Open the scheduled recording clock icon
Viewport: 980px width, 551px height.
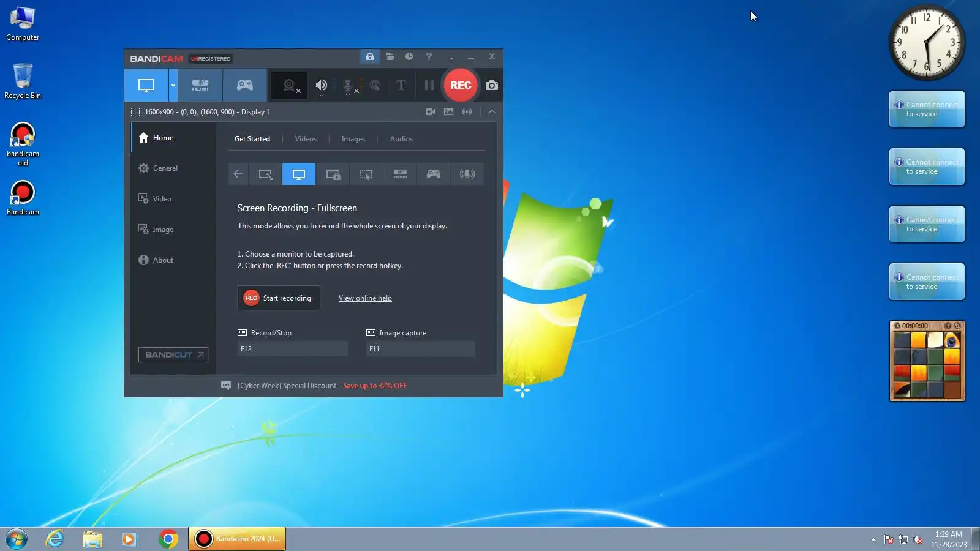[409, 56]
